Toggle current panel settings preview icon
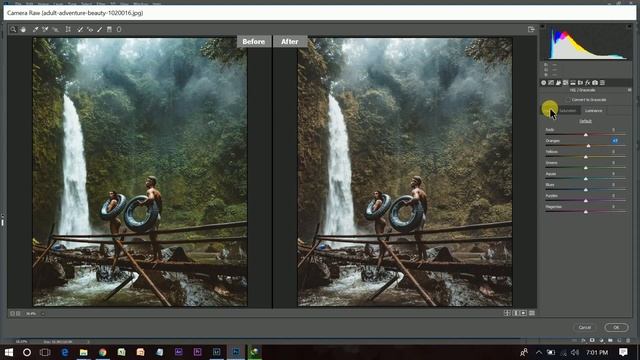 coord(532,313)
